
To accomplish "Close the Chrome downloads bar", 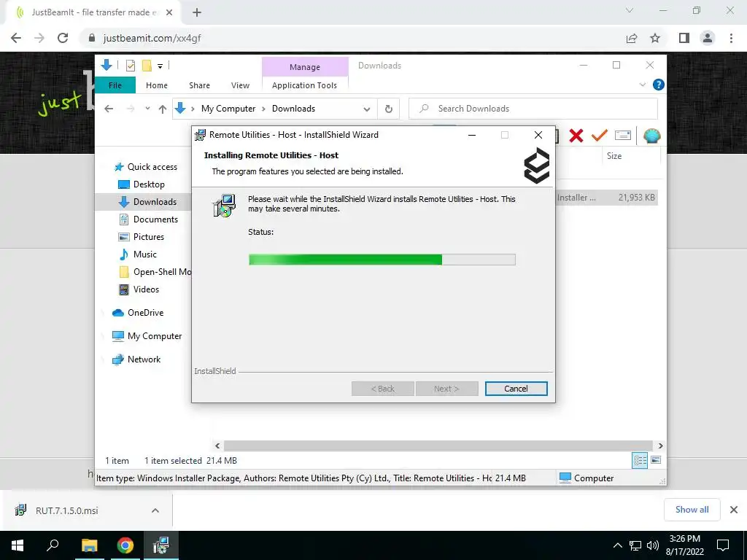I will (x=734, y=510).
